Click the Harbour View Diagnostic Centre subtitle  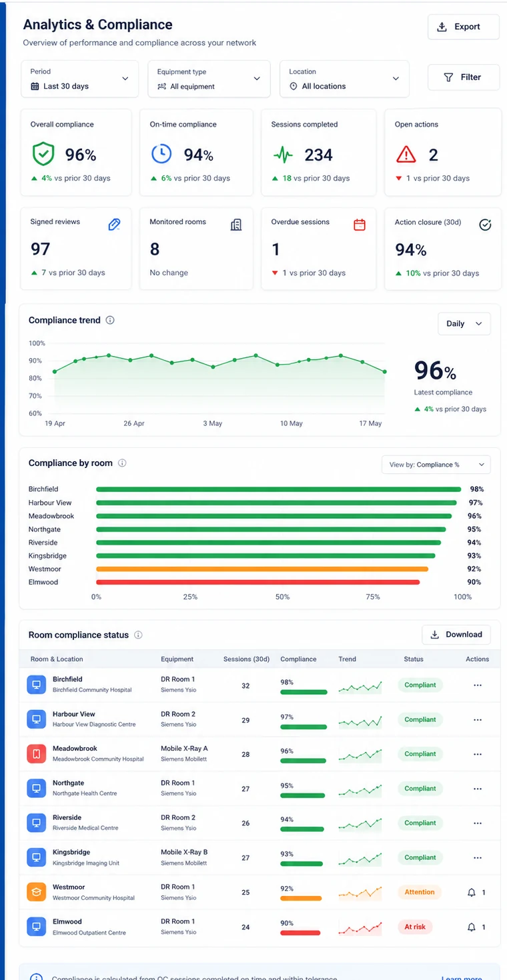click(x=94, y=725)
